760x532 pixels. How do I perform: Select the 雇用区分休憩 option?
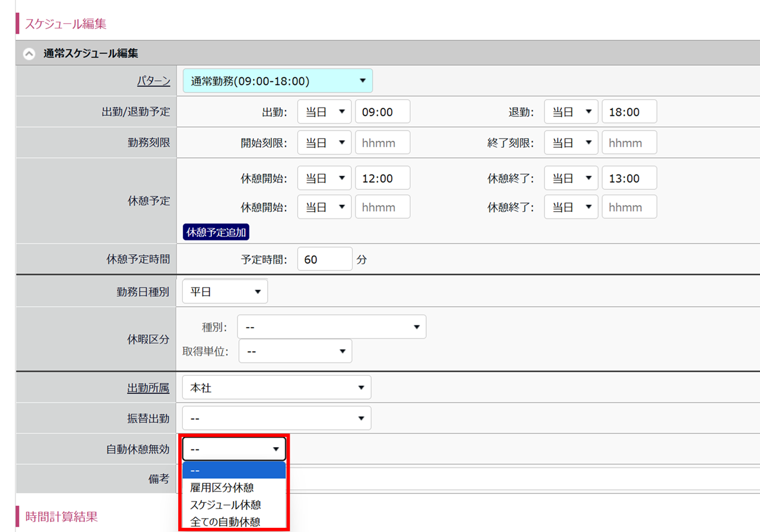[x=234, y=487]
